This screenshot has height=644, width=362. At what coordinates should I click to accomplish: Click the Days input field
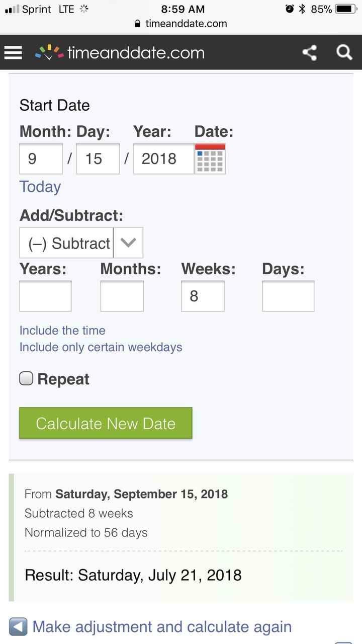click(288, 296)
